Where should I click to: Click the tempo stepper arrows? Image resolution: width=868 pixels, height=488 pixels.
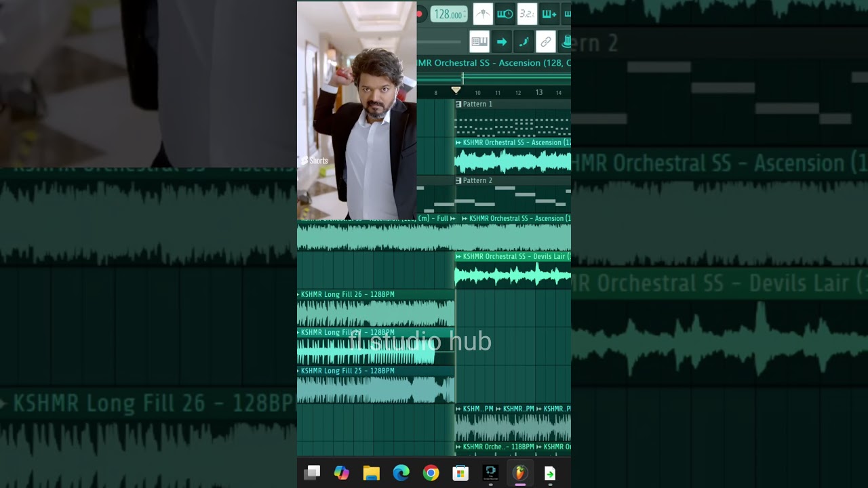click(466, 14)
